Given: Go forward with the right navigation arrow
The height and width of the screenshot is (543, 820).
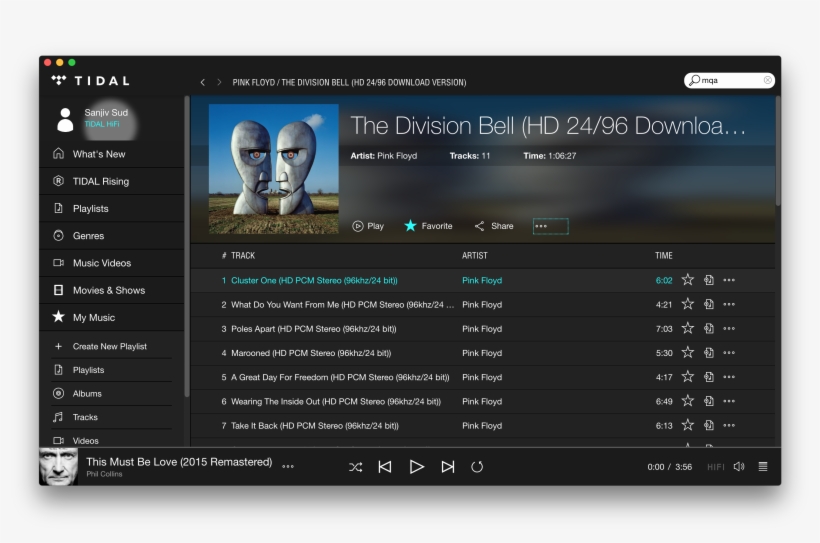Looking at the screenshot, I should pos(219,82).
